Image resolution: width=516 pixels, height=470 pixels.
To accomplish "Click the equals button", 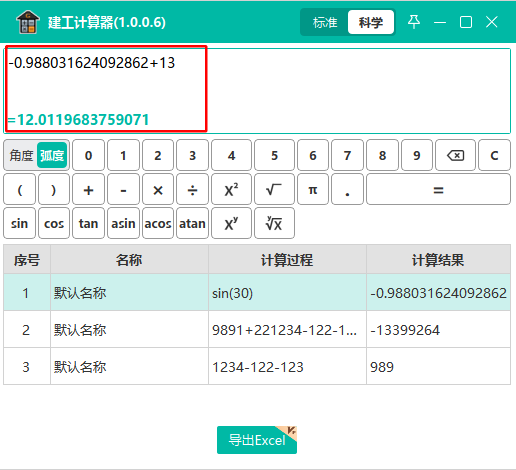I will click(x=438, y=190).
